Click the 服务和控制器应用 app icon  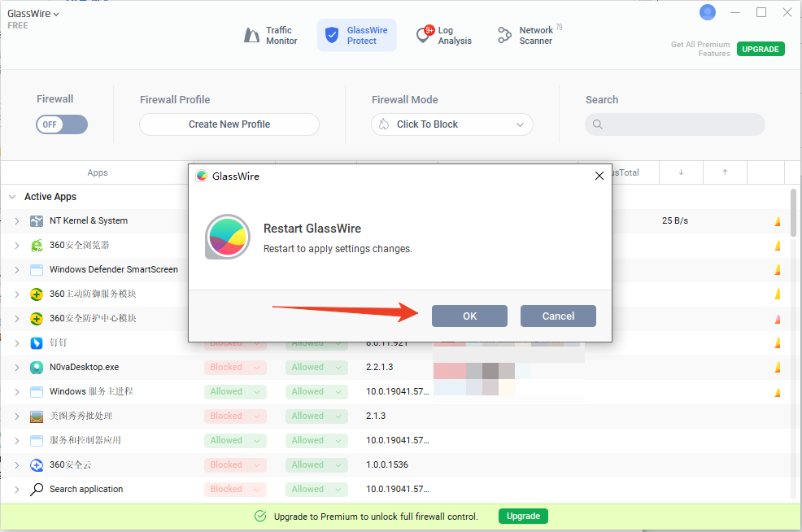click(x=37, y=440)
